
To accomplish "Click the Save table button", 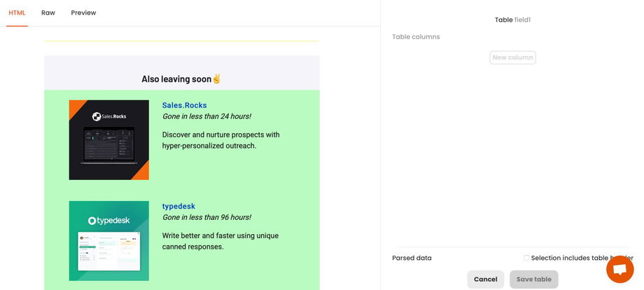I will click(533, 279).
